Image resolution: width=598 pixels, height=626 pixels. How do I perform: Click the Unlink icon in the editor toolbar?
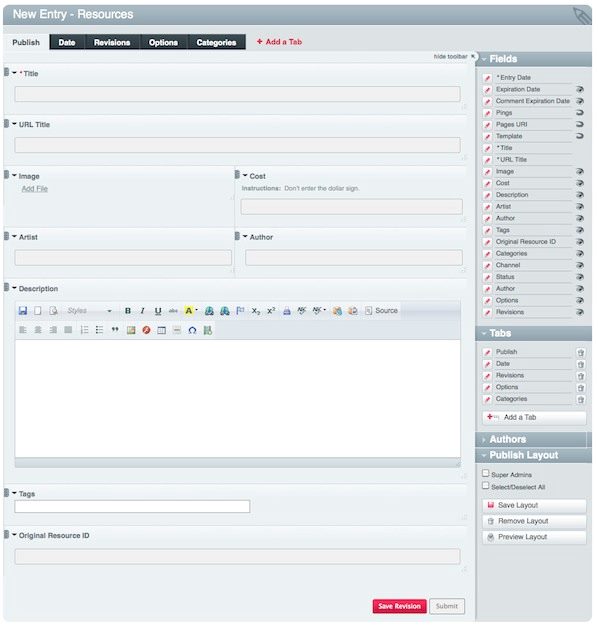click(224, 311)
